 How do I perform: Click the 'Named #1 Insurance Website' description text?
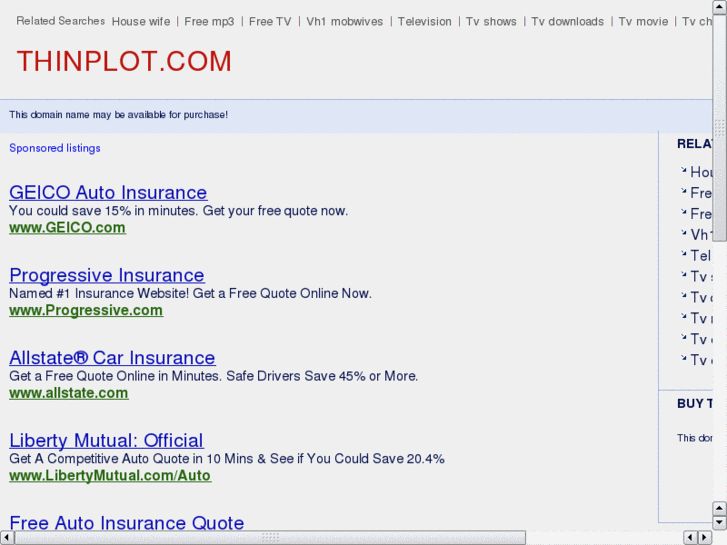click(190, 293)
